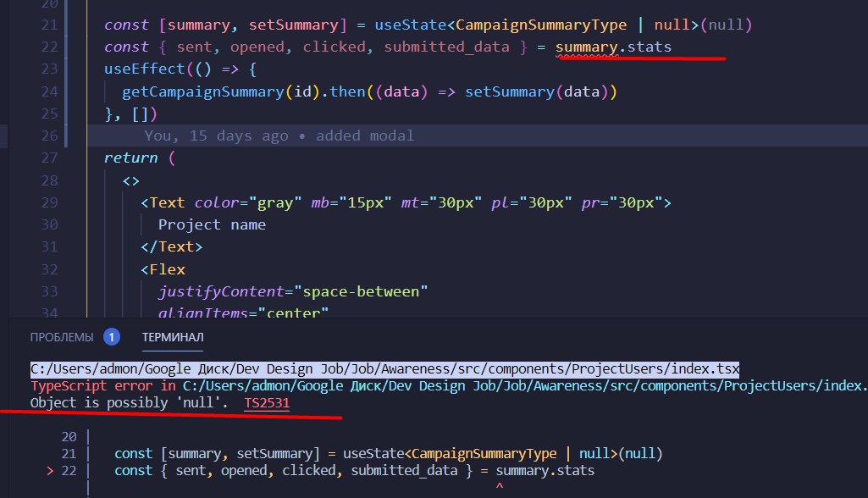The image size is (868, 498).
Task: Click 'setSummary(data)' inside the then callback
Action: coord(537,91)
